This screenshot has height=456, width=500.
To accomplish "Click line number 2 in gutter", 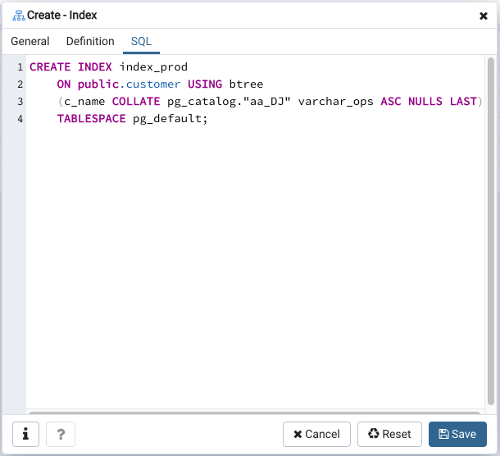I will [x=20, y=84].
